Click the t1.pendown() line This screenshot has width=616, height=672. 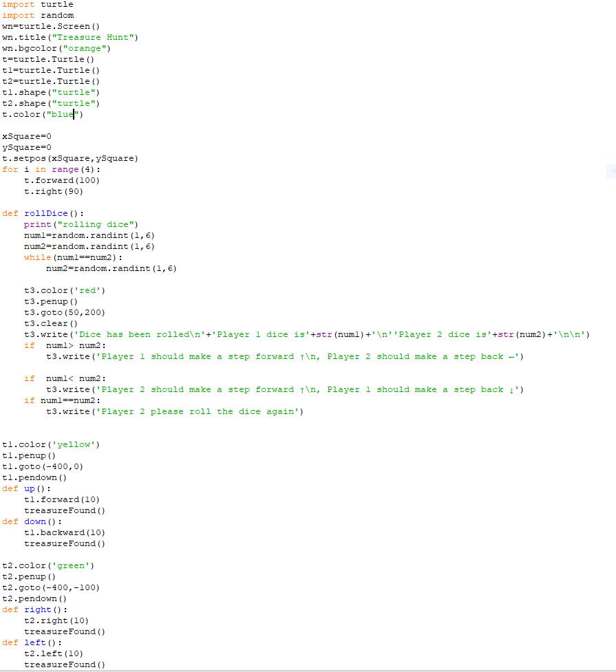pos(34,478)
